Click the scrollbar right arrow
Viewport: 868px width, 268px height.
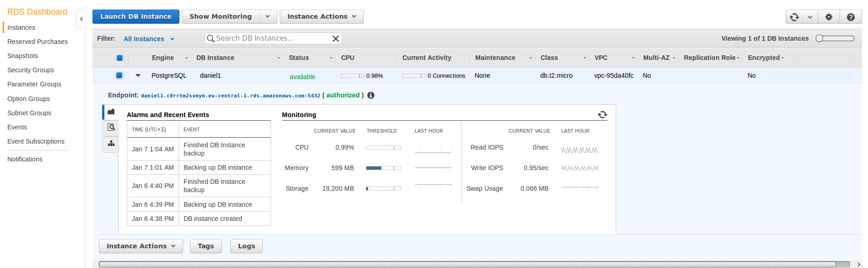[x=859, y=264]
